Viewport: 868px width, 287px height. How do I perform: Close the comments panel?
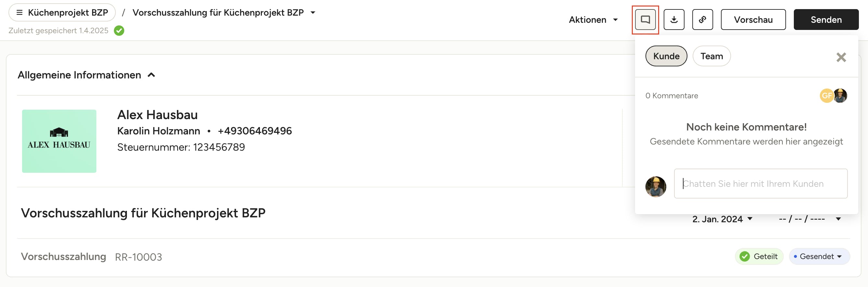[841, 57]
